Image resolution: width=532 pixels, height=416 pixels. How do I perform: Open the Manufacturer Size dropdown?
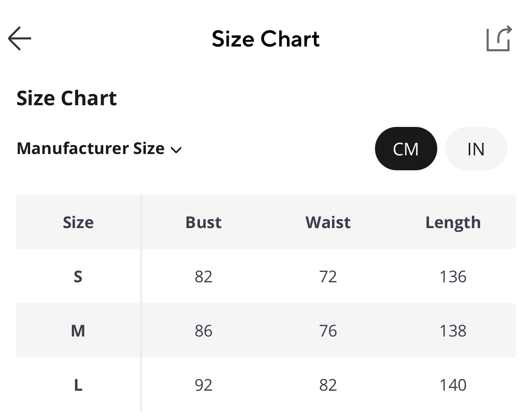pos(99,148)
